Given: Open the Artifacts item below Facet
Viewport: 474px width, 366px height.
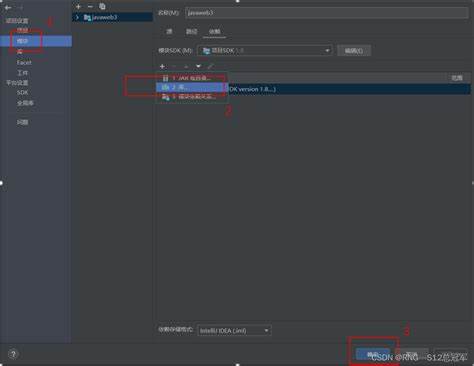Looking at the screenshot, I should pos(23,73).
